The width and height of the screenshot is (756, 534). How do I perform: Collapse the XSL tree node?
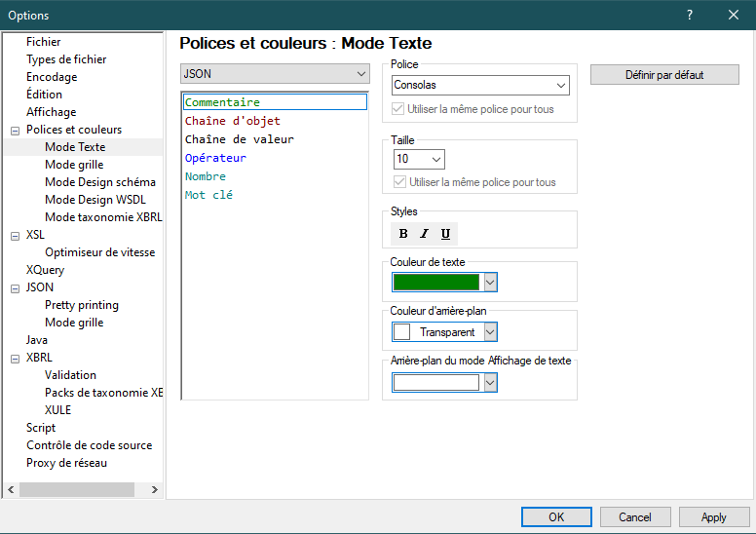click(15, 235)
